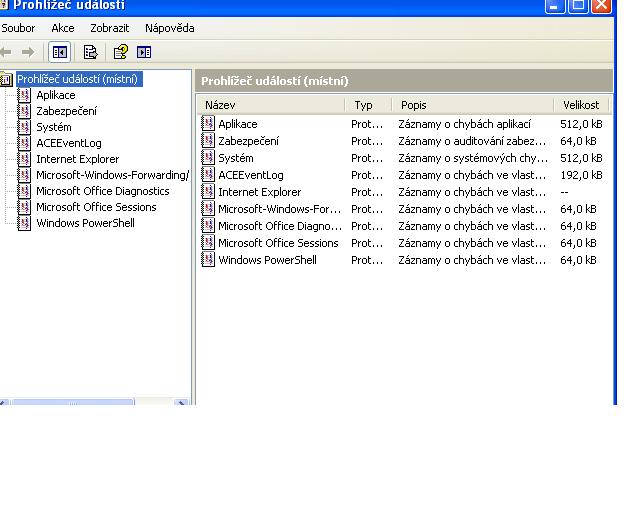Open the Zobrazit menu
640x512 pixels.
[109, 28]
